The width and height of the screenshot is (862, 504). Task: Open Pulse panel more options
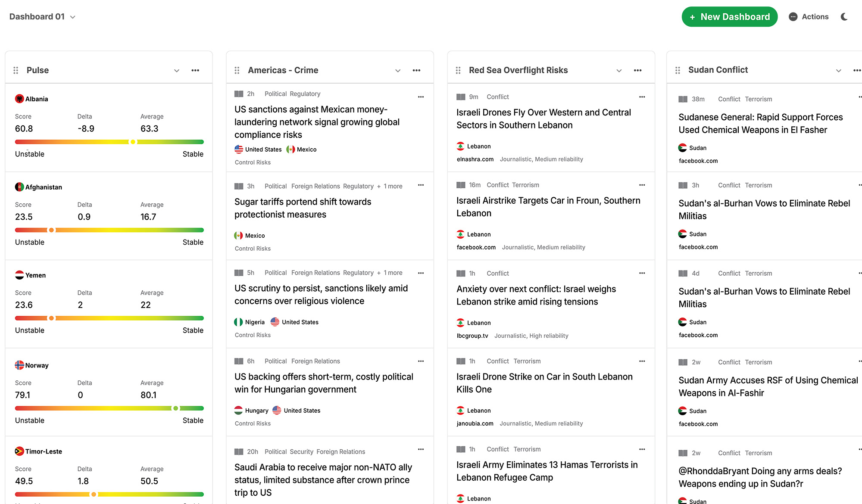click(x=195, y=70)
